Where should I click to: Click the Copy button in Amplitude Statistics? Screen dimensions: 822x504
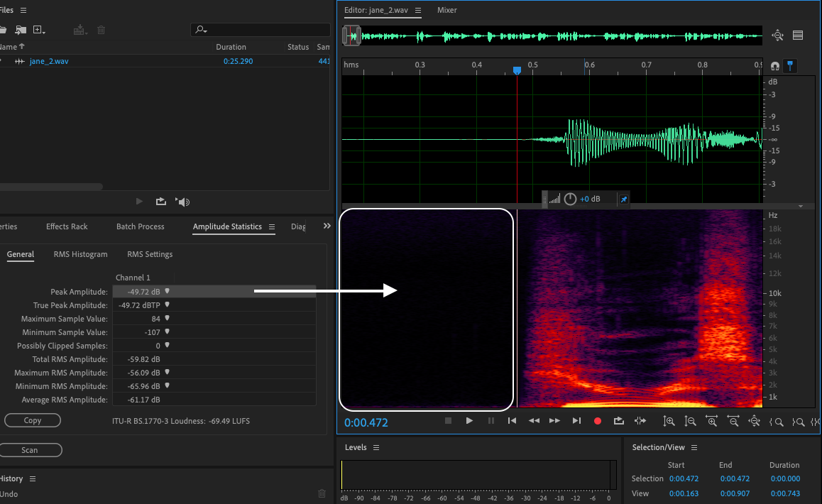tap(33, 420)
